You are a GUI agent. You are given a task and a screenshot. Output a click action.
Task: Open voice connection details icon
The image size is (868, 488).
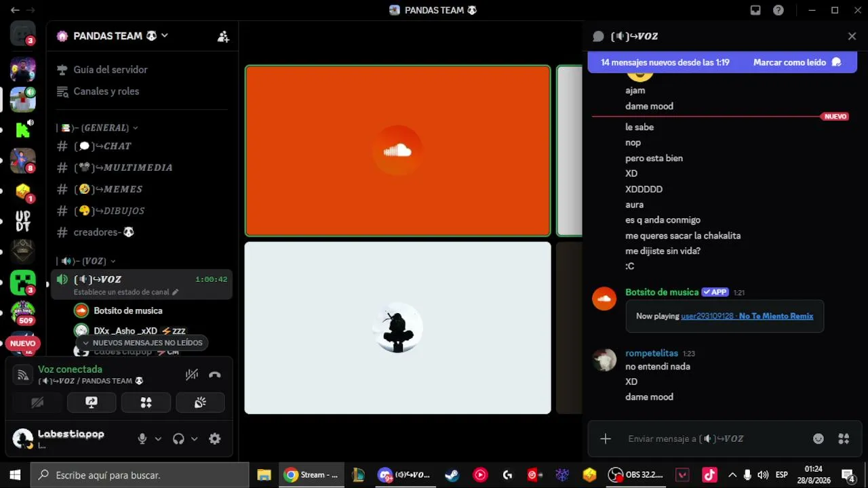(22, 375)
